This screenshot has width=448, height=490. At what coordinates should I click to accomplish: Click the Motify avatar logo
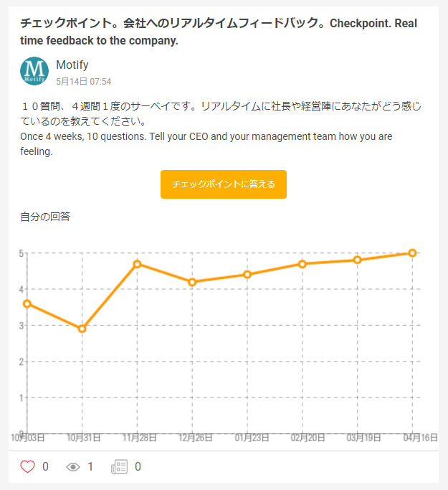point(34,71)
